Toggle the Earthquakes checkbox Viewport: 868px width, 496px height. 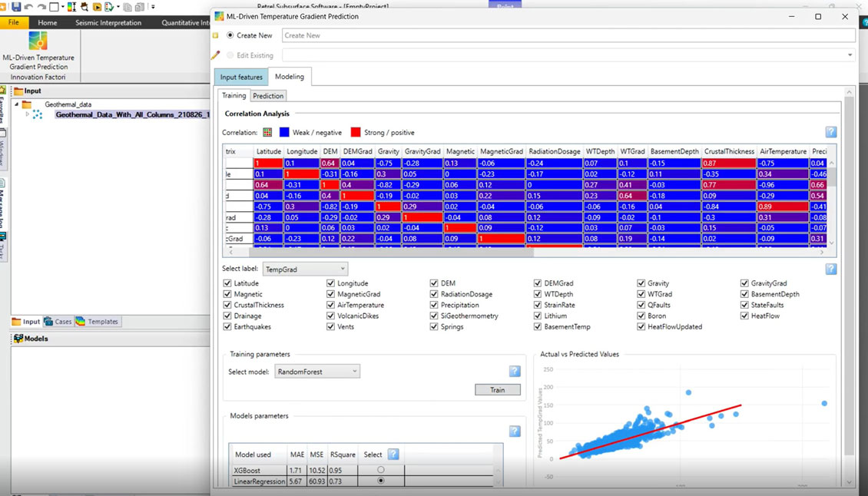click(227, 327)
